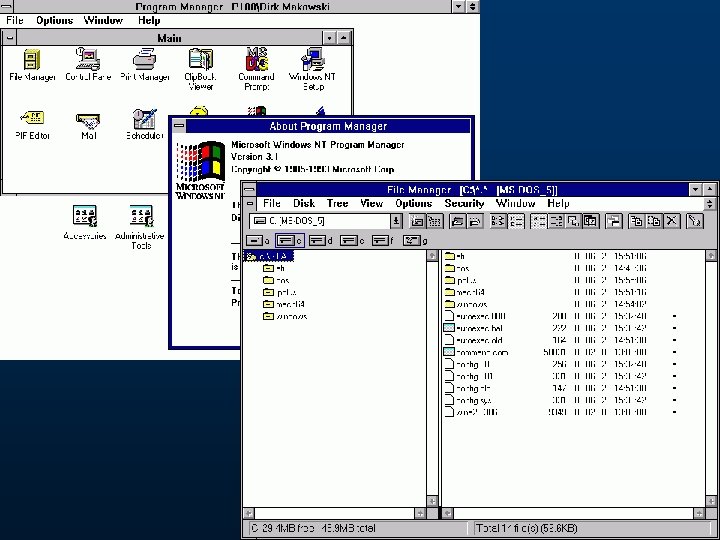The width and height of the screenshot is (720, 540).
Task: Switch to network drive g
Action: coord(414,240)
